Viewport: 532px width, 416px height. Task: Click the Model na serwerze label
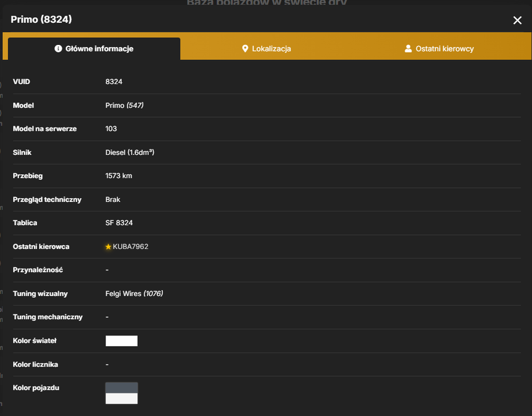click(x=45, y=129)
